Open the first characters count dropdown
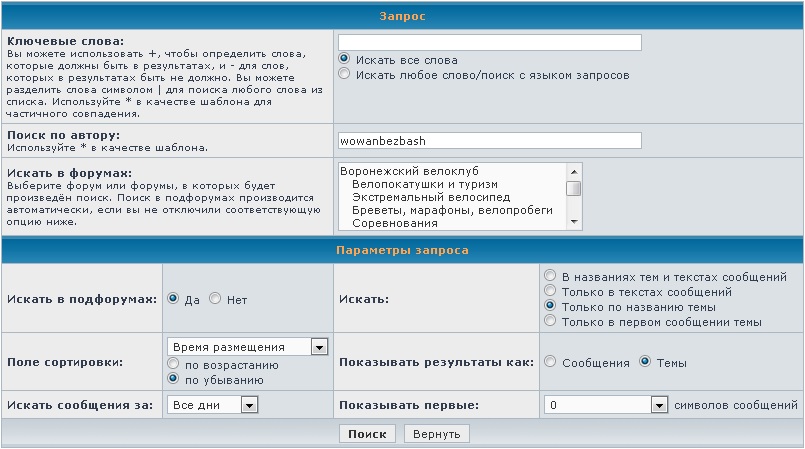The height and width of the screenshot is (449, 805). pos(605,405)
